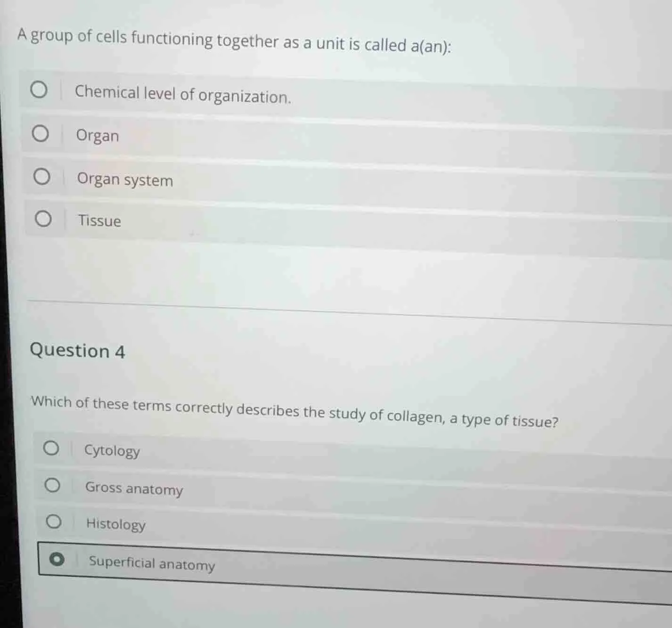This screenshot has width=672, height=628.
Task: Click the 'Organ system' answer text
Action: coord(125,179)
